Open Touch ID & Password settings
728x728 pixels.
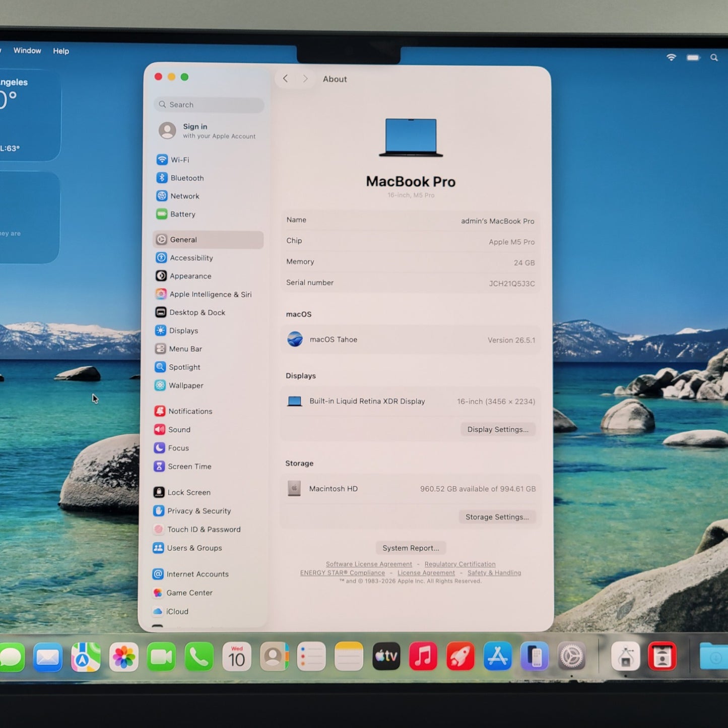pyautogui.click(x=207, y=530)
